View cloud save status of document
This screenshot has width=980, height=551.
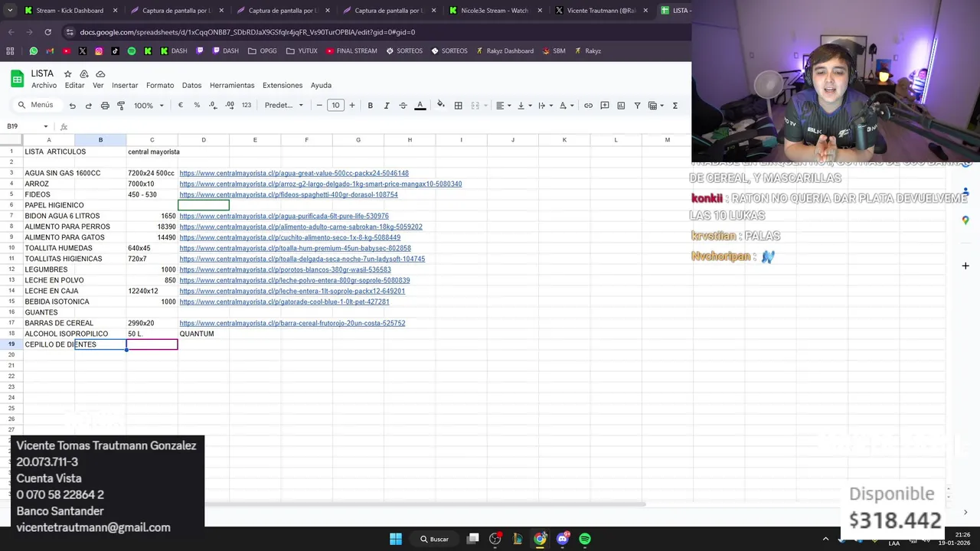tap(100, 74)
